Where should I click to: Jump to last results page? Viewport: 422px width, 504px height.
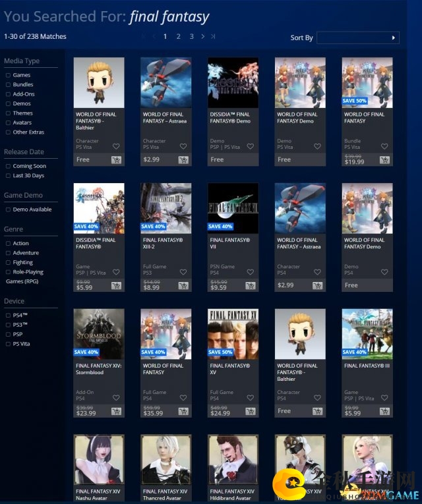pyautogui.click(x=213, y=37)
